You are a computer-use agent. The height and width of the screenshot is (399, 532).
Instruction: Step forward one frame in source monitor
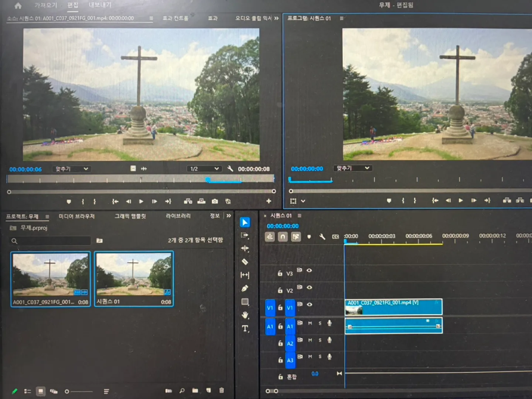[x=154, y=201]
